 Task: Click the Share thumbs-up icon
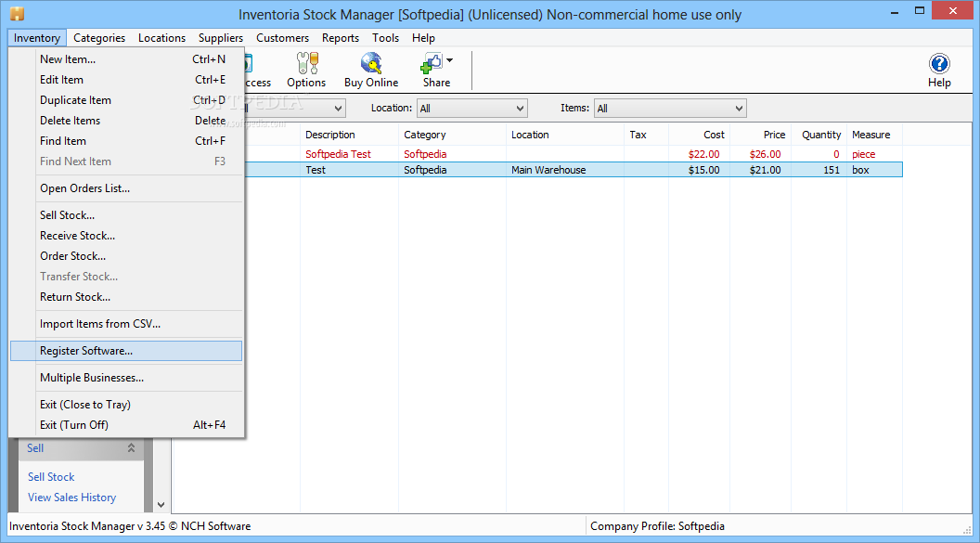click(x=432, y=64)
